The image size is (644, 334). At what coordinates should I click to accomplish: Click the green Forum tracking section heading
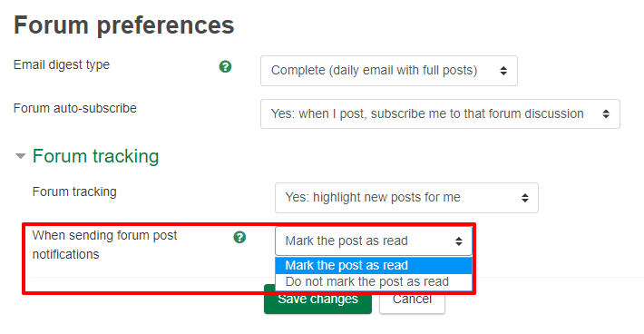pos(96,156)
